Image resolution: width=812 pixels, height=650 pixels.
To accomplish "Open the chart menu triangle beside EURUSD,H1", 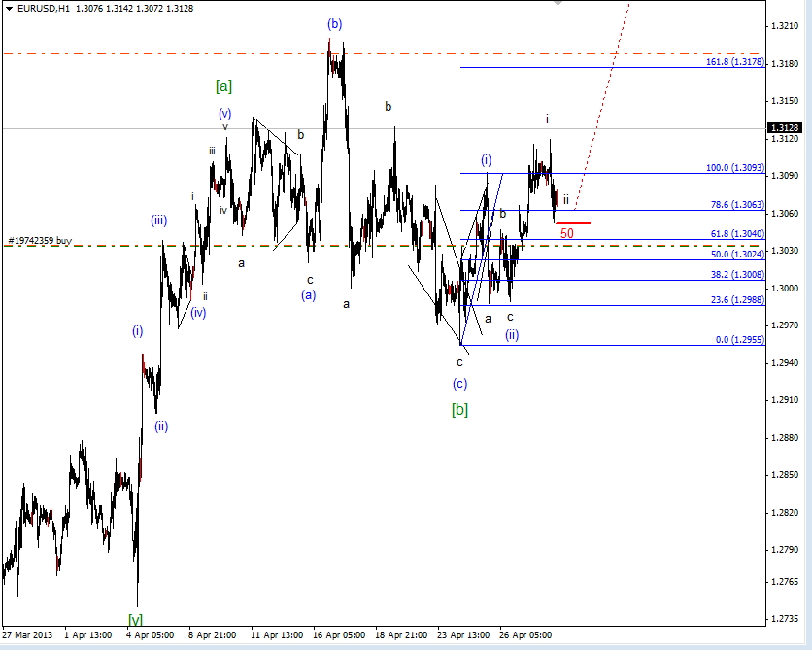I will pyautogui.click(x=9, y=9).
